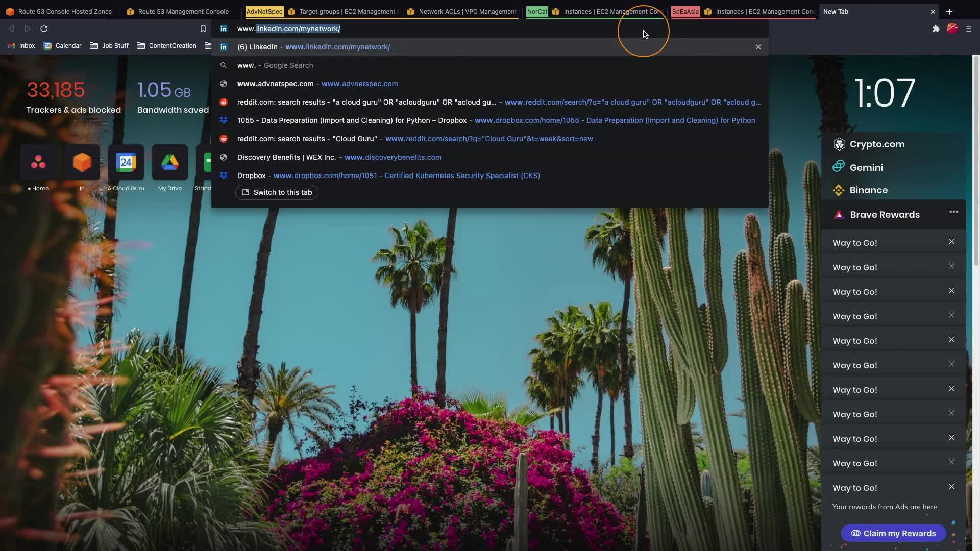Click the bookmark page icon

pos(203,29)
